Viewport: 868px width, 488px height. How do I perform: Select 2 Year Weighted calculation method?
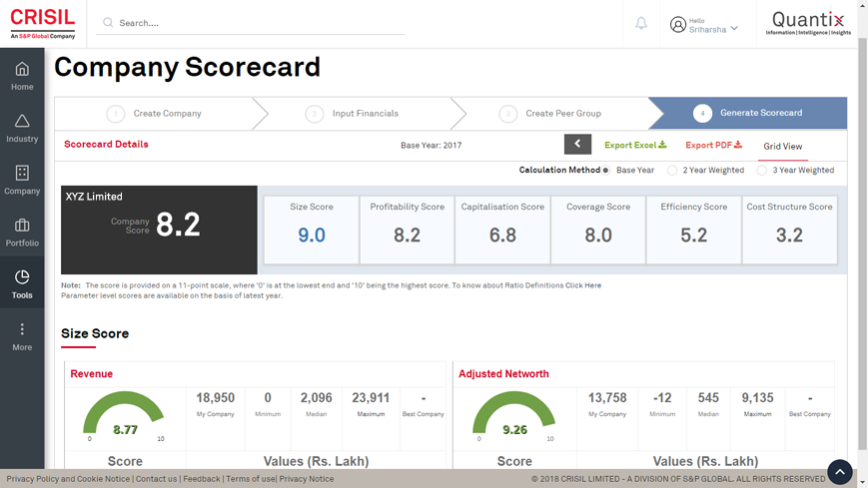point(672,171)
